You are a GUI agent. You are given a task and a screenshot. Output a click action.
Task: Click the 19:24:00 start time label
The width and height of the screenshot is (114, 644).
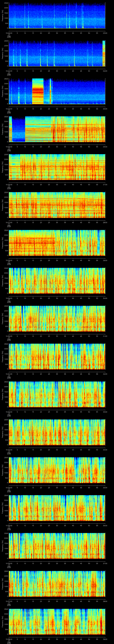(x=9, y=109)
